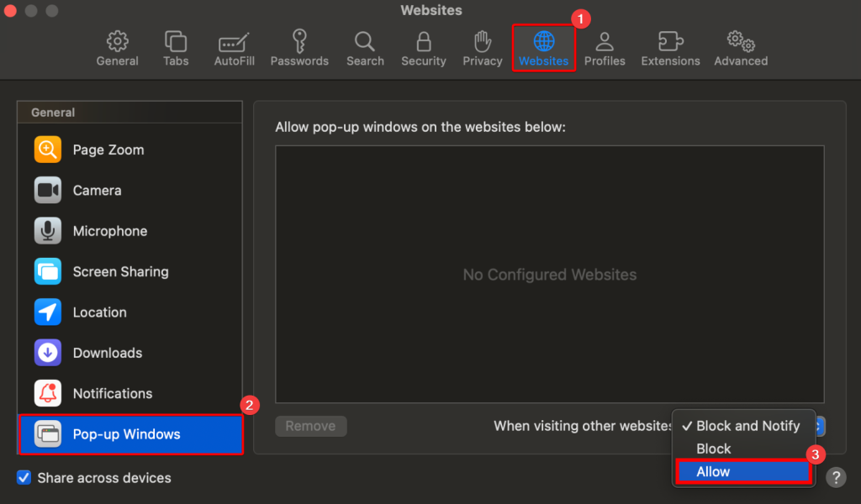Uncheck Share across devices
This screenshot has width=861, height=504.
(24, 477)
